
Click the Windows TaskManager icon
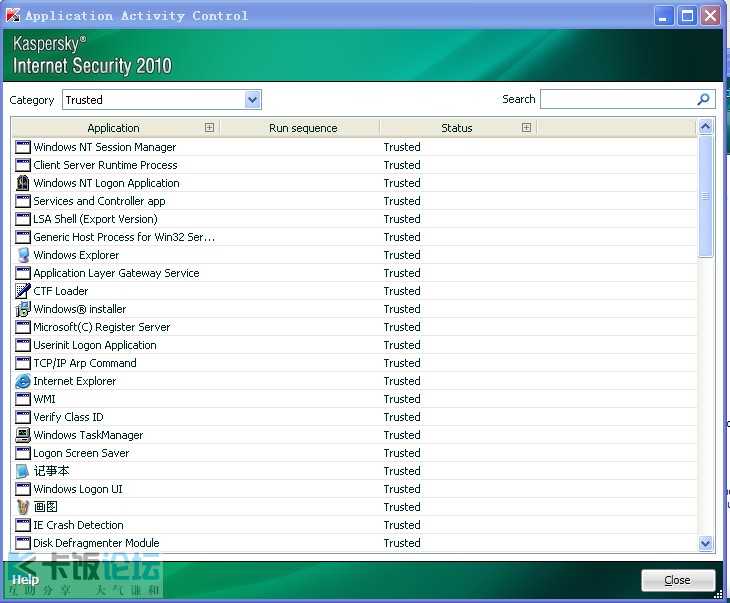click(x=23, y=435)
